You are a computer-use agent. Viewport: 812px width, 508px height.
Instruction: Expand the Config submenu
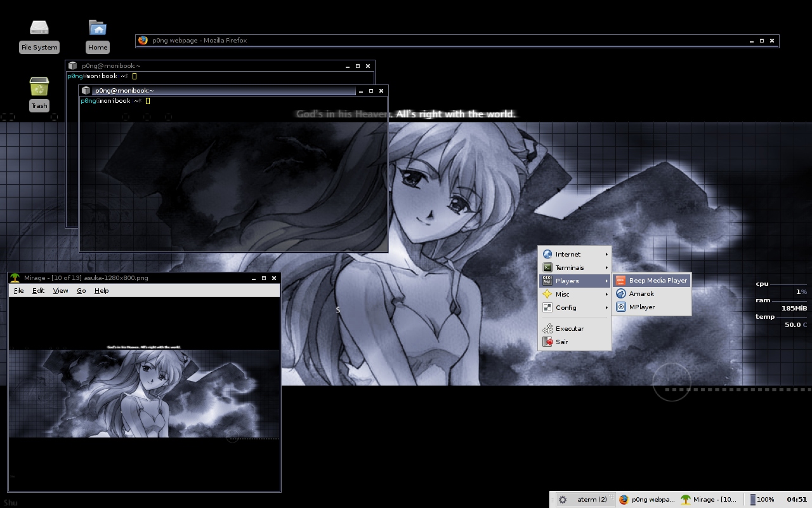pyautogui.click(x=575, y=307)
